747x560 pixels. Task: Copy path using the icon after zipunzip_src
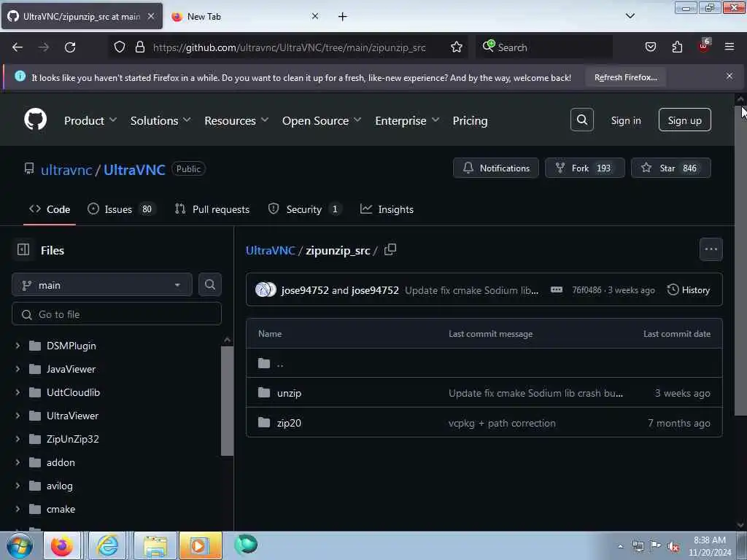point(390,249)
